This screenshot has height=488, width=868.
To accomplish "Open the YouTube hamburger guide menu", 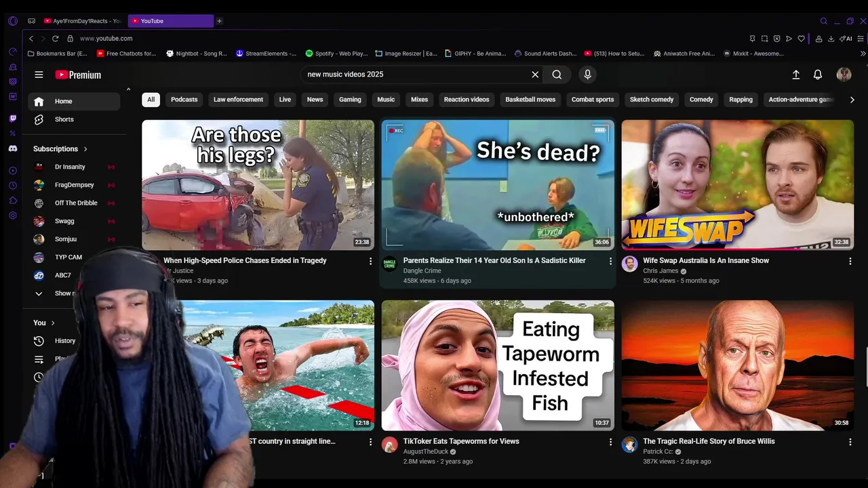I will [x=39, y=75].
